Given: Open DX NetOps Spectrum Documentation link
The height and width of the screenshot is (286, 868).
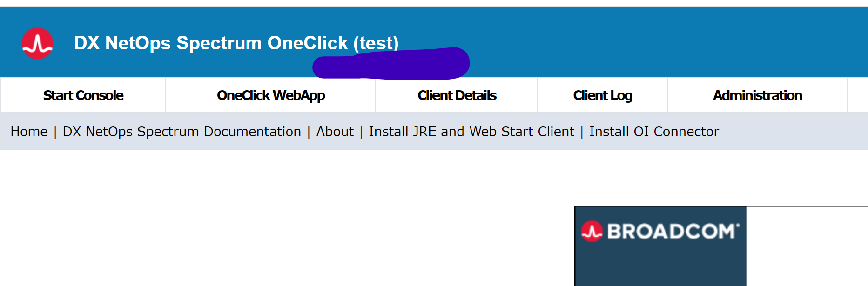Looking at the screenshot, I should (182, 132).
